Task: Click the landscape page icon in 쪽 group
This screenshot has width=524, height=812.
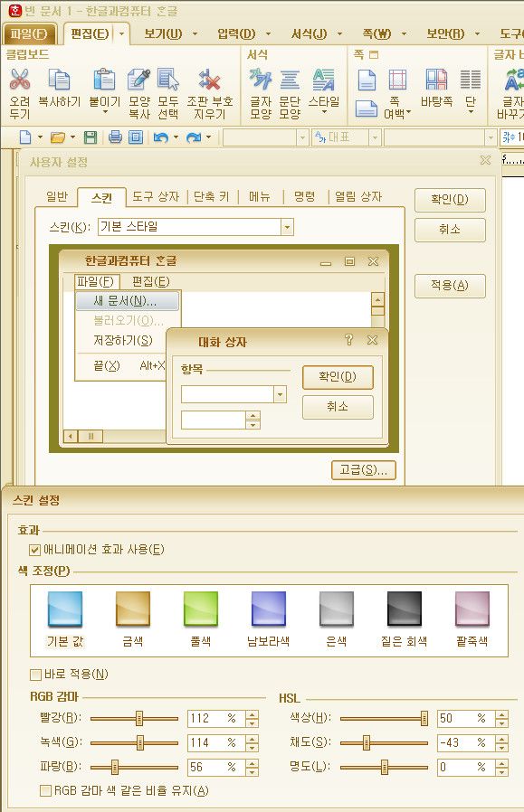Action: click(367, 109)
